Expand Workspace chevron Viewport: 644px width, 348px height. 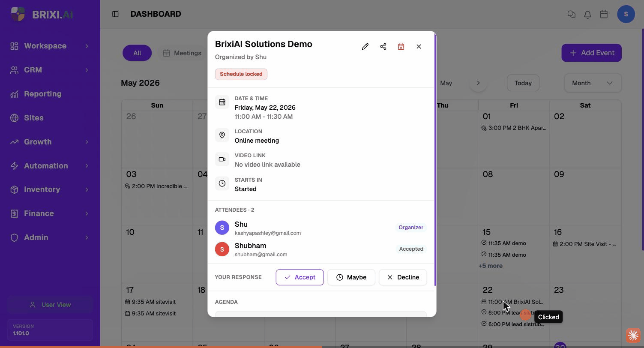tap(87, 46)
